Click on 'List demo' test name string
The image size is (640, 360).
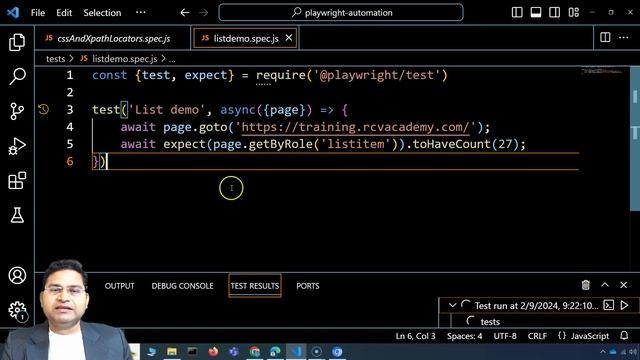point(167,110)
